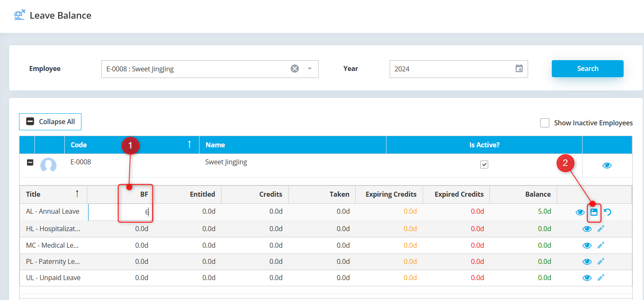
Task: Select the MC - Medical Le... title cell
Action: coord(52,245)
